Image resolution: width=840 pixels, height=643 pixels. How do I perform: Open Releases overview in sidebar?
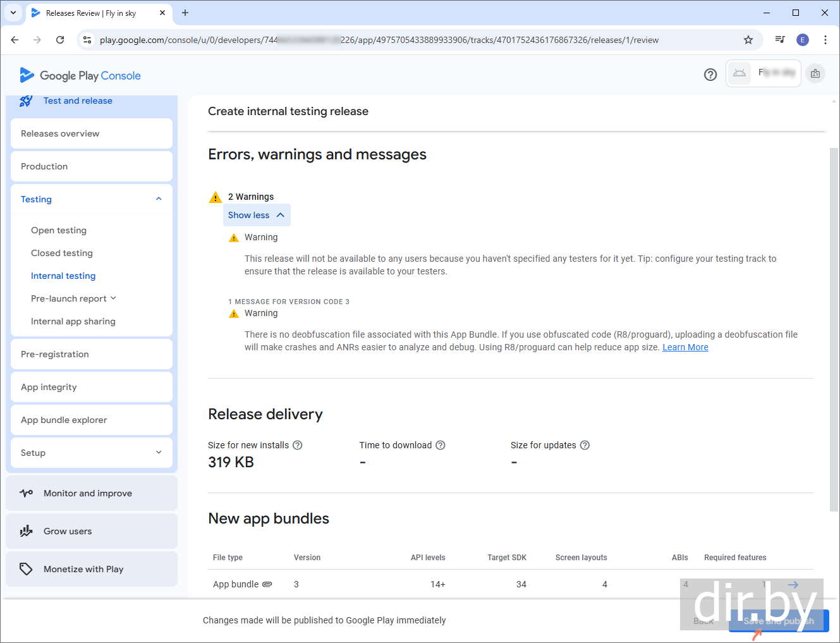point(60,133)
